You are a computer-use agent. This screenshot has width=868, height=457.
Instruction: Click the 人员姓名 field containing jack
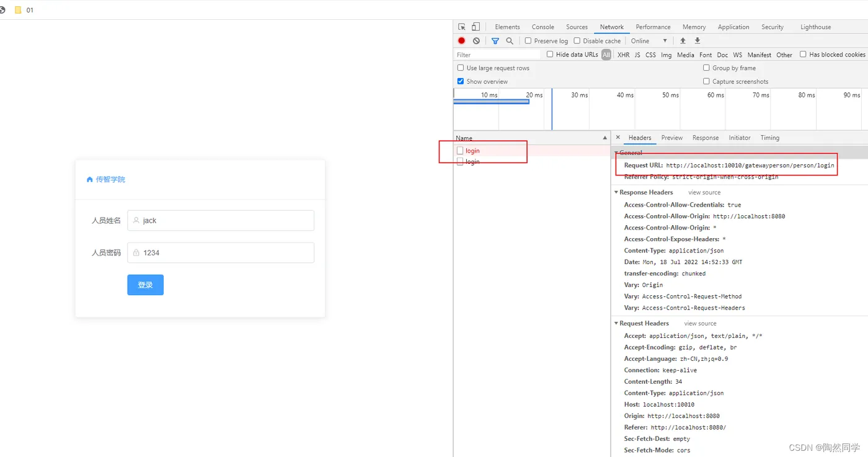221,220
